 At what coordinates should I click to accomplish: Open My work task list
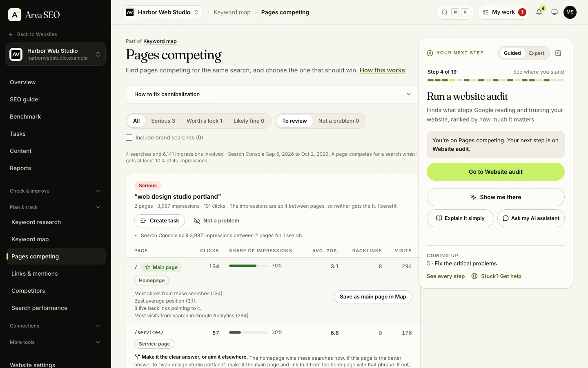click(x=503, y=12)
